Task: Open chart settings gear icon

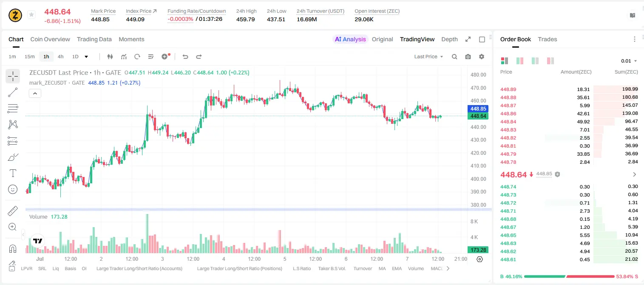Action: [482, 57]
